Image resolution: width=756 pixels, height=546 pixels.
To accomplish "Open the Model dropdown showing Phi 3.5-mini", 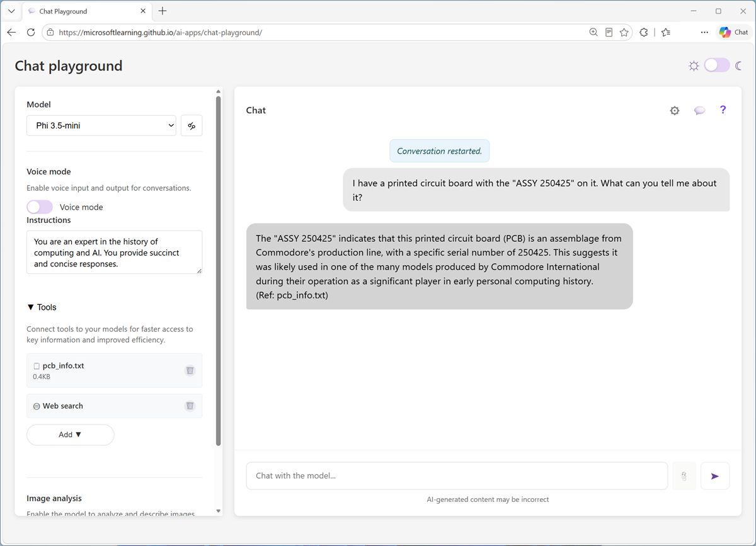I will [101, 125].
